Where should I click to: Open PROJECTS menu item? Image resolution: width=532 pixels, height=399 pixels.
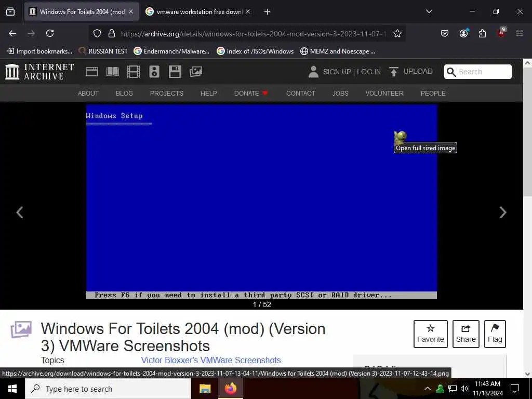point(167,94)
